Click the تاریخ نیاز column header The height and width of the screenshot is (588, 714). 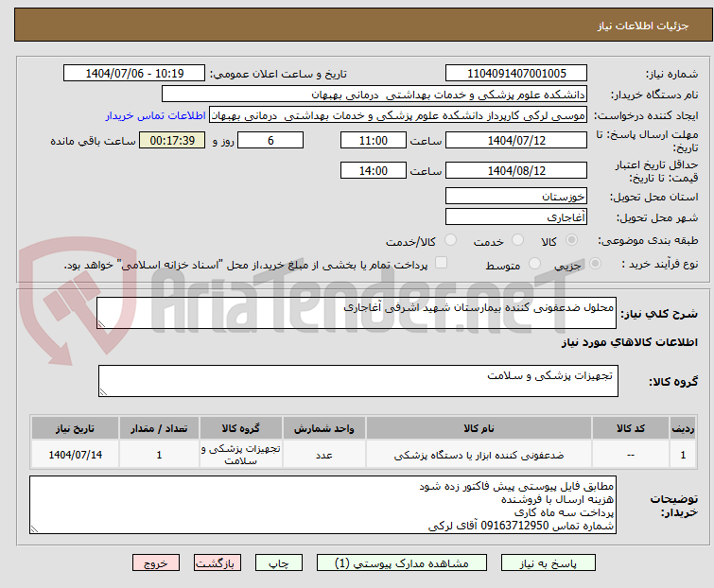click(75, 428)
